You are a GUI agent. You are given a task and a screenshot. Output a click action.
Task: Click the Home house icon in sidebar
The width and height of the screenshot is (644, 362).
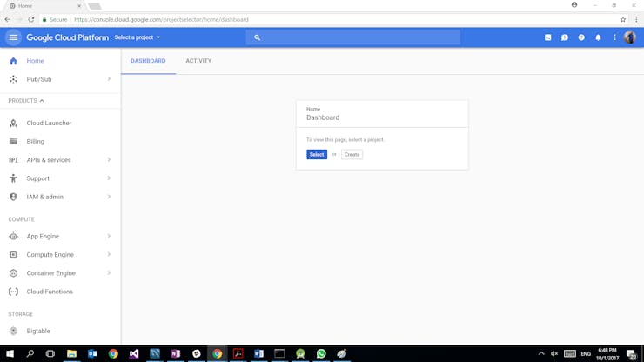pos(13,61)
